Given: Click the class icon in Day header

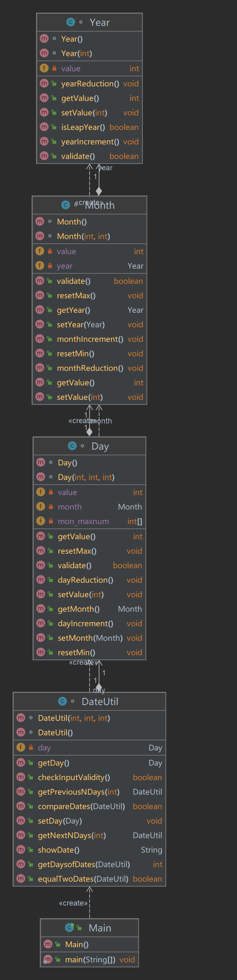Looking at the screenshot, I should [x=72, y=446].
